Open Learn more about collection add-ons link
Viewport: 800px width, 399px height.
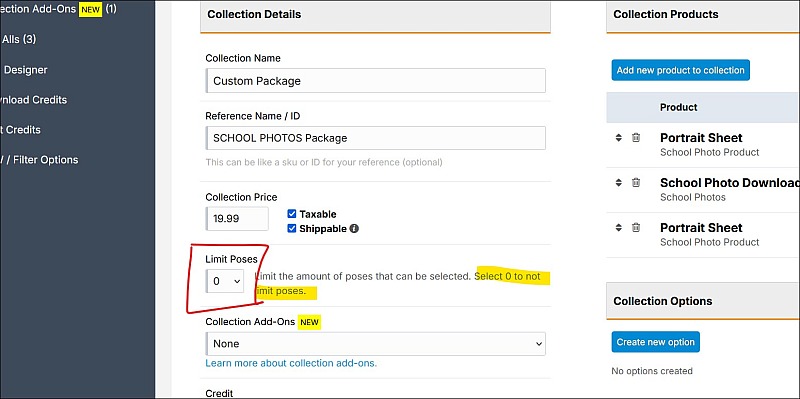tap(291, 363)
